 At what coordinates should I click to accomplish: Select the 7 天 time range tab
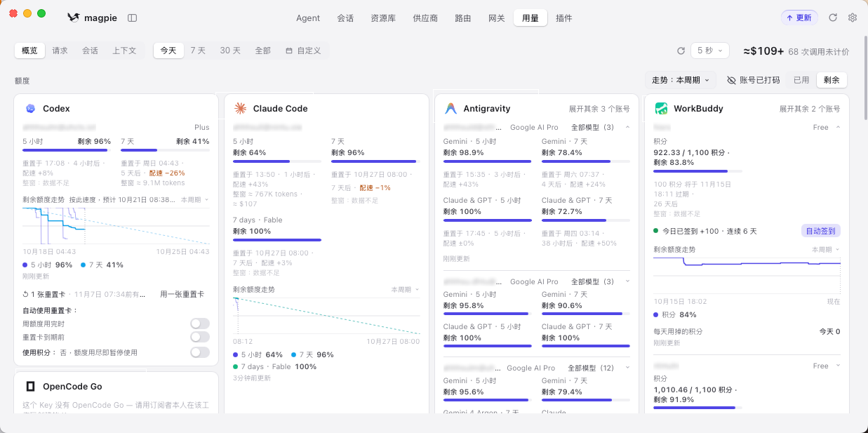coord(198,51)
